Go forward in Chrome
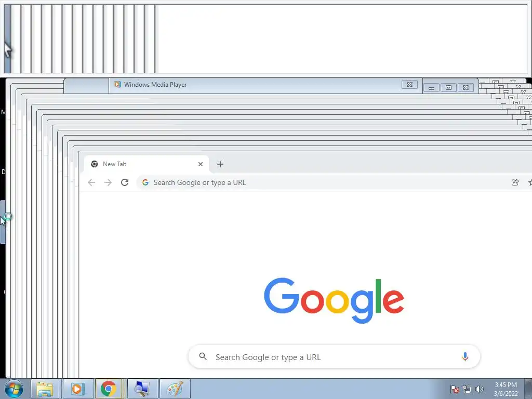532x399 pixels. 108,182
